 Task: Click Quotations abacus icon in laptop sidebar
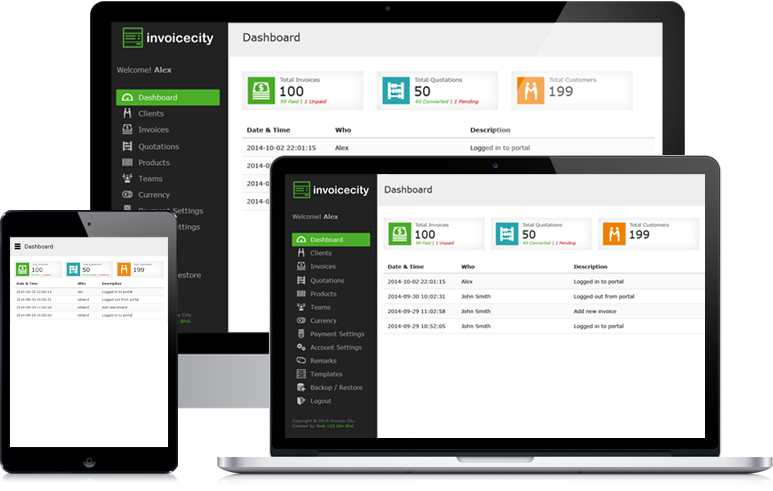coord(301,280)
